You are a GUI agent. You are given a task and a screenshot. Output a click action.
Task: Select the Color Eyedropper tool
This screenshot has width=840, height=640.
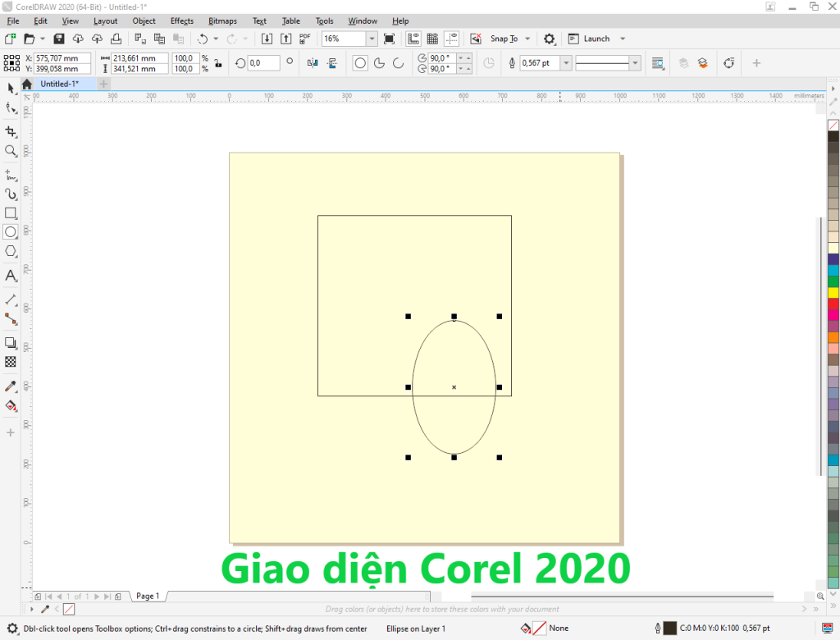[11, 386]
